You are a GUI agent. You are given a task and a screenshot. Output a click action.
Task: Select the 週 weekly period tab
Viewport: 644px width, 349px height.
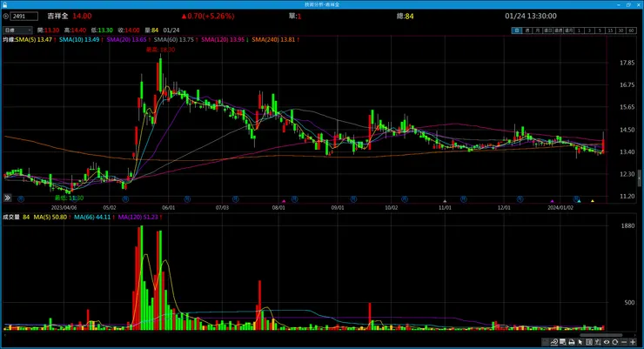tap(527, 30)
